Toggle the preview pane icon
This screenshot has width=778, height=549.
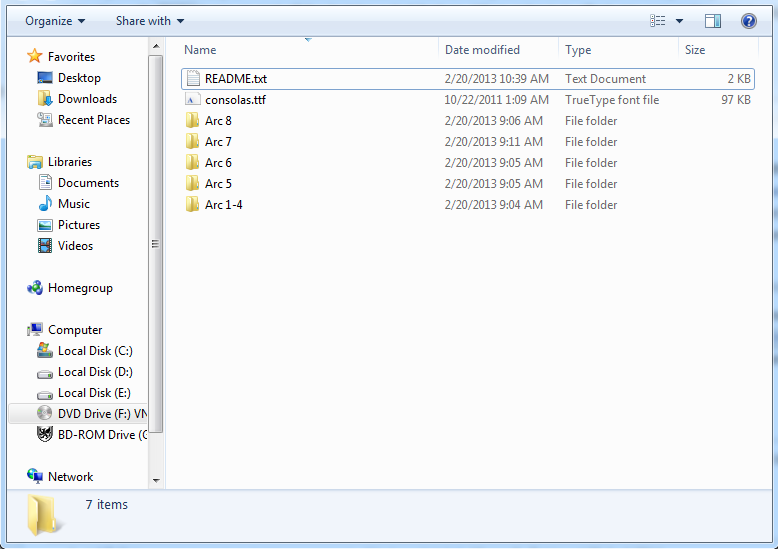click(x=713, y=20)
